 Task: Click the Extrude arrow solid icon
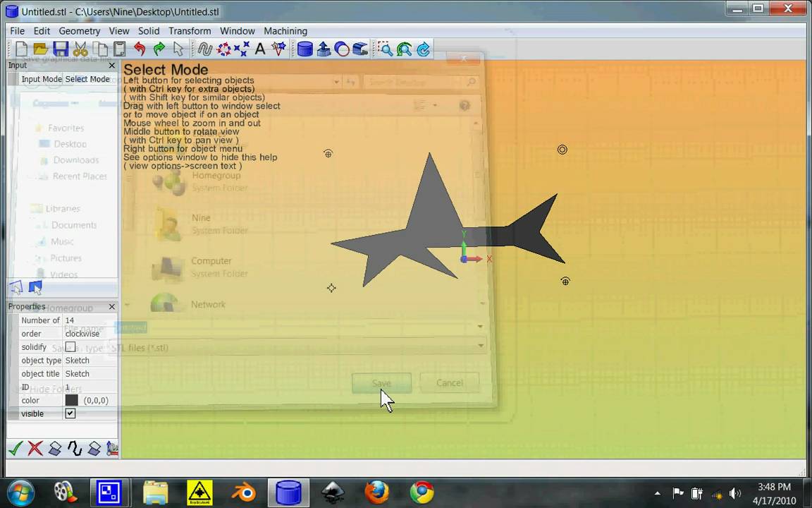pyautogui.click(x=324, y=49)
